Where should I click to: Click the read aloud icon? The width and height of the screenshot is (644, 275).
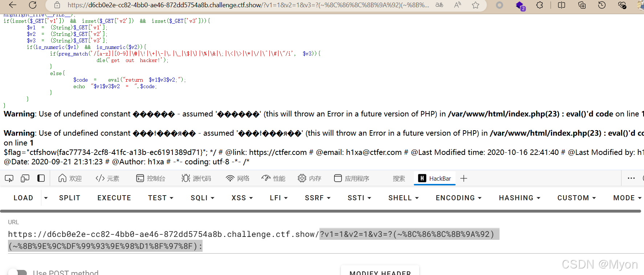point(457,5)
